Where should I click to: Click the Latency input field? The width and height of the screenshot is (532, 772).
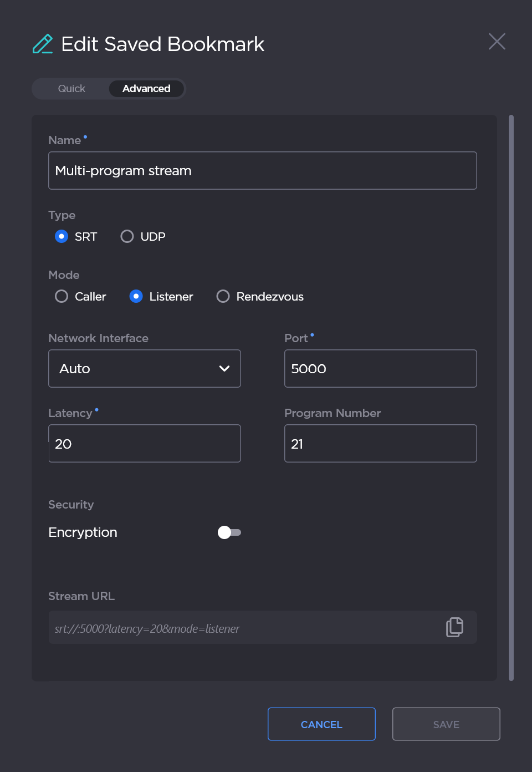pyautogui.click(x=145, y=444)
